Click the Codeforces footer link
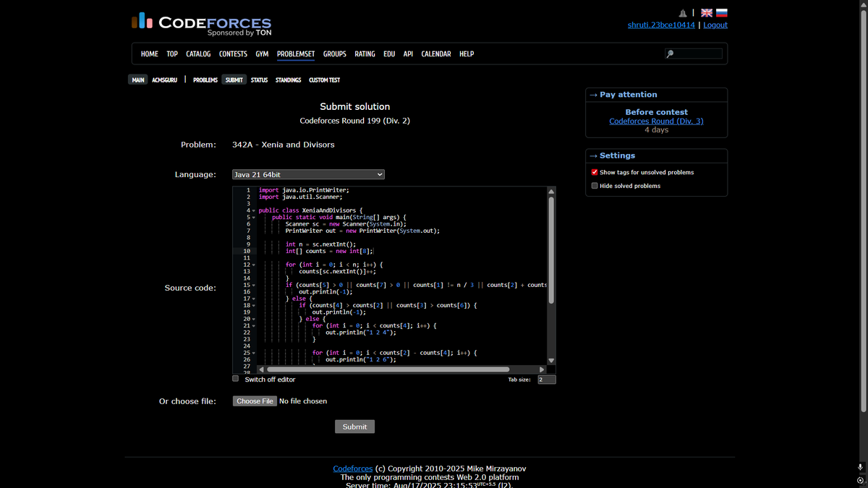 click(x=353, y=469)
